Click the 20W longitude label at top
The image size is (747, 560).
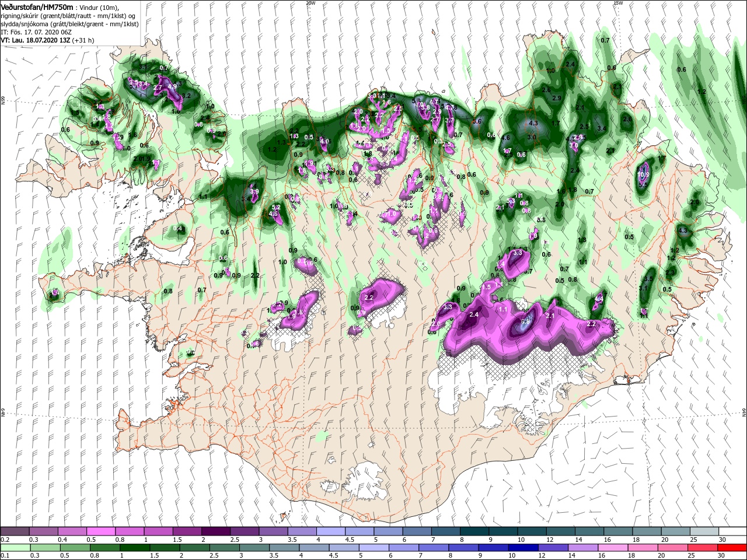pos(310,2)
